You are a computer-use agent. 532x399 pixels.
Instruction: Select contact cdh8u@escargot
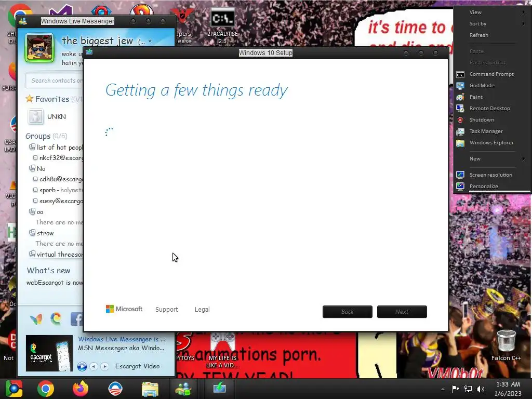[x=58, y=179]
